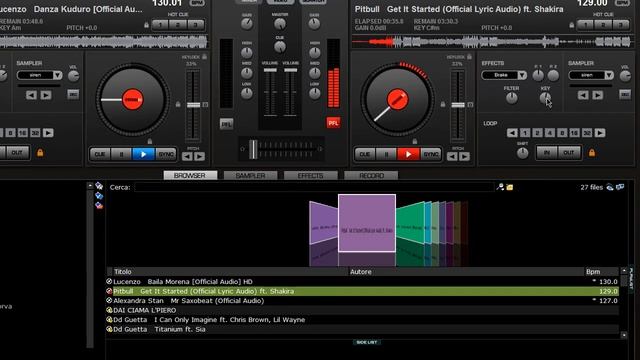The width and height of the screenshot is (640, 360).
Task: Previous sample arrow in left sampler
Action: pyautogui.click(x=31, y=96)
